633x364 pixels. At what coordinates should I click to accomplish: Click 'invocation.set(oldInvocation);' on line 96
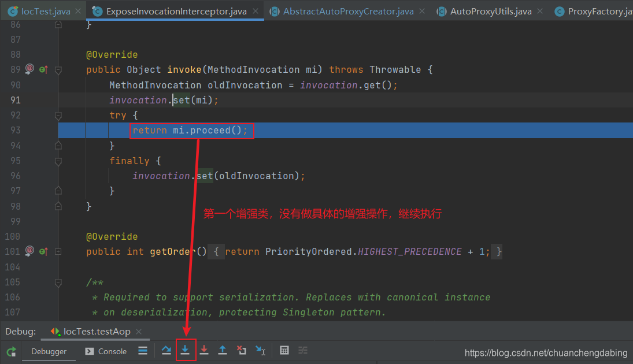(x=219, y=176)
